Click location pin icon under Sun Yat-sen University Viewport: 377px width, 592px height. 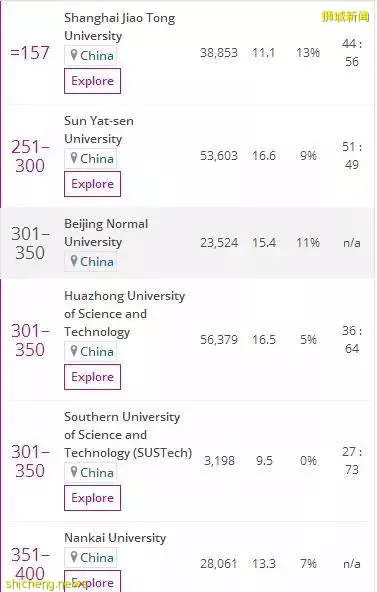click(74, 158)
